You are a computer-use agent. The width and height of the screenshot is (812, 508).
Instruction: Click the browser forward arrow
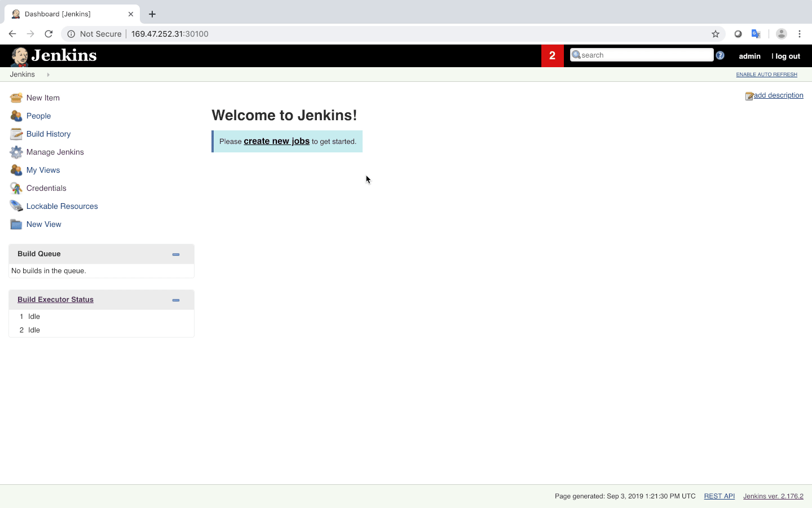click(30, 34)
